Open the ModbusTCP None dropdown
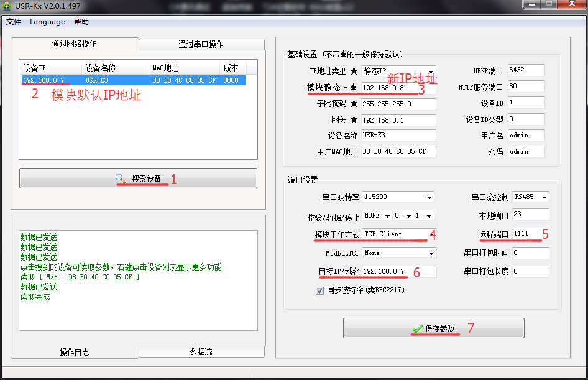The image size is (588, 380). coord(398,253)
